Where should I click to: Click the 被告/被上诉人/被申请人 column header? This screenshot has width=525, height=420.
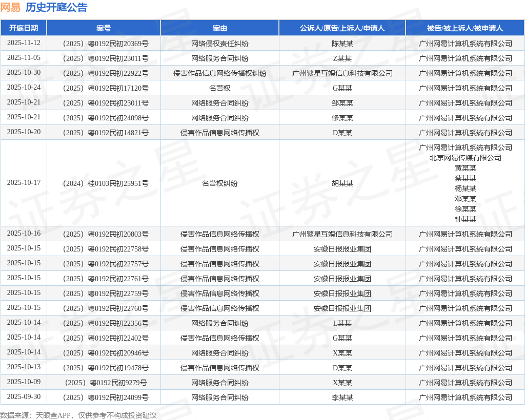pyautogui.click(x=465, y=28)
